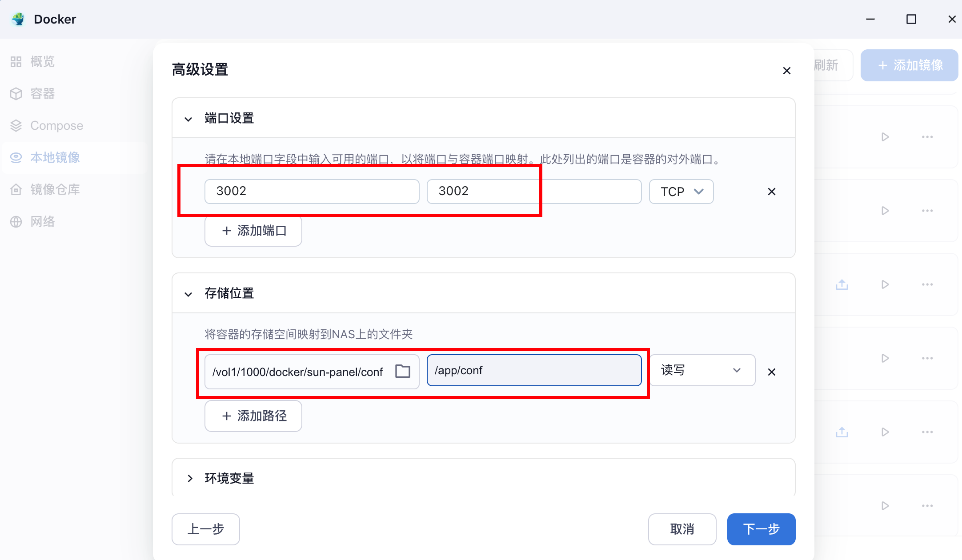Click the folder browse icon in storage path
The image size is (962, 560).
click(403, 371)
